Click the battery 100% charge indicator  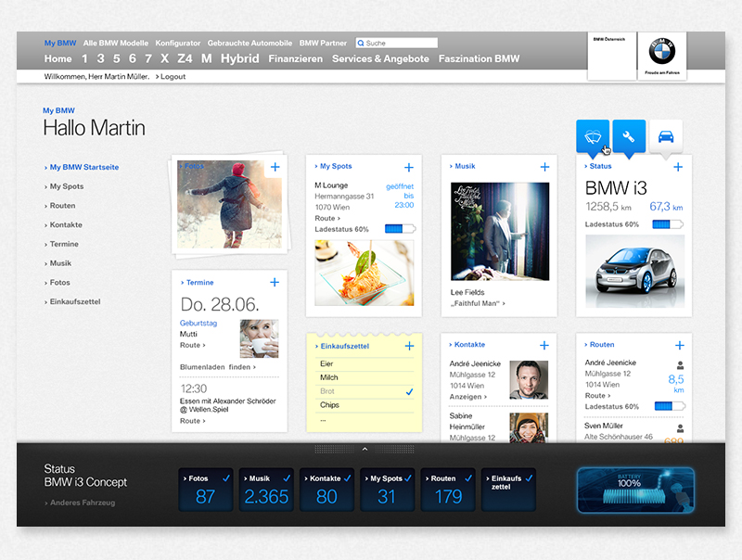pos(635,489)
